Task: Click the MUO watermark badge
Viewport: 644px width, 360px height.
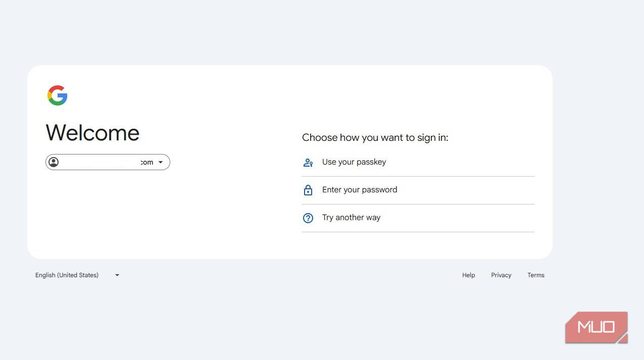Action: tap(596, 327)
